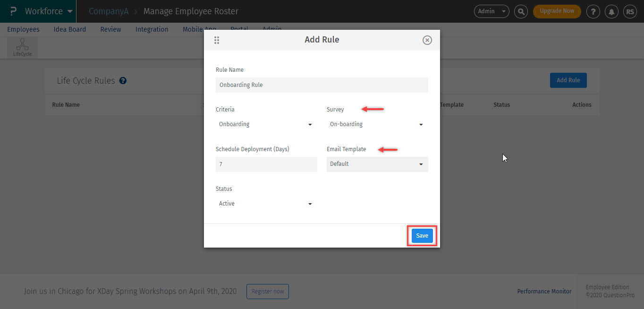Click the Schedule Deployment days field

[x=266, y=164]
